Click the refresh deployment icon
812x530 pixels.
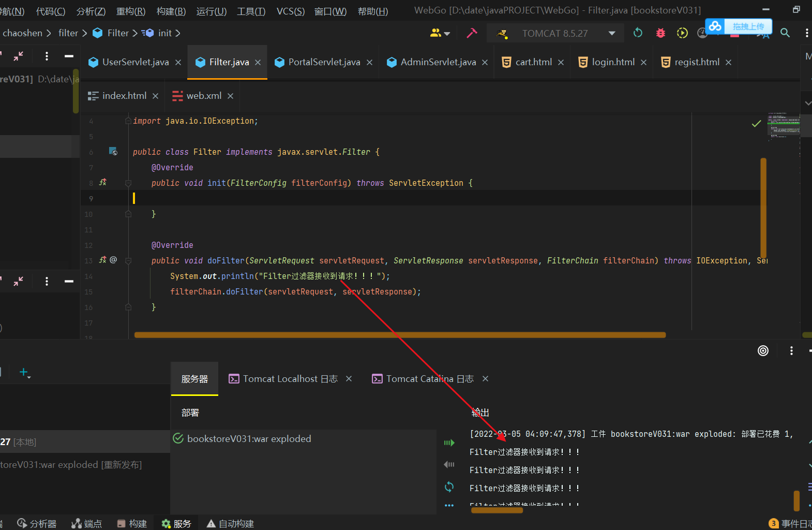click(x=449, y=487)
